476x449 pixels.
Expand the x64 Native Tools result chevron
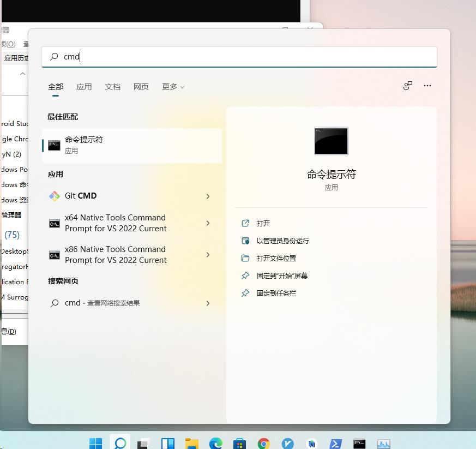pos(208,223)
